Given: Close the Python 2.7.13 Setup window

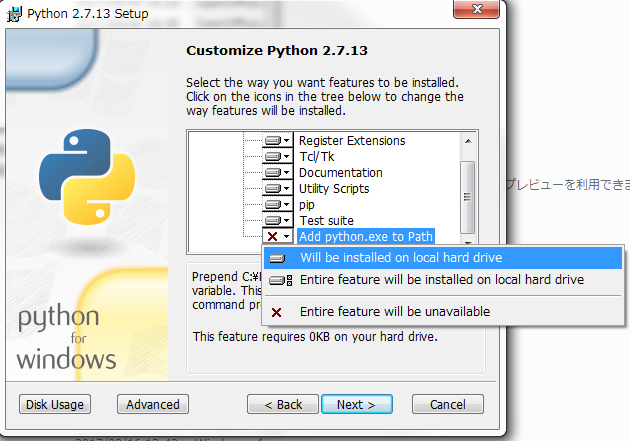Looking at the screenshot, I should pyautogui.click(x=477, y=9).
